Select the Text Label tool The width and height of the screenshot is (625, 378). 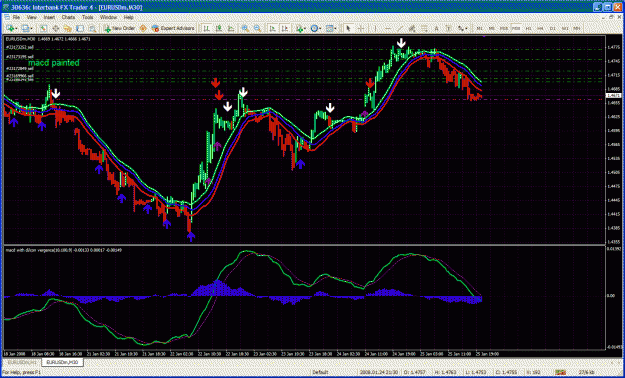click(448, 28)
